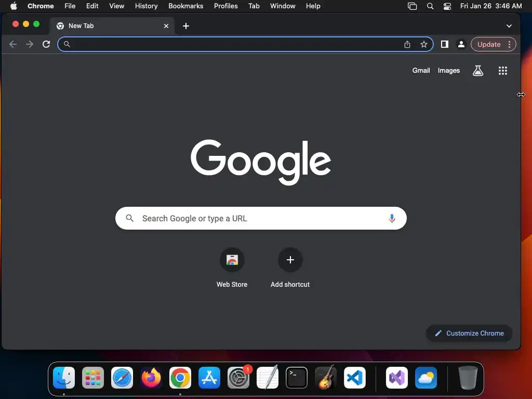Select the New Tab tab

coord(112,26)
